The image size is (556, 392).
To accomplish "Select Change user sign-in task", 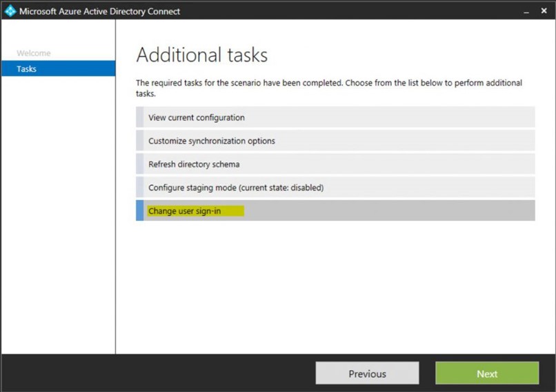I will click(335, 210).
